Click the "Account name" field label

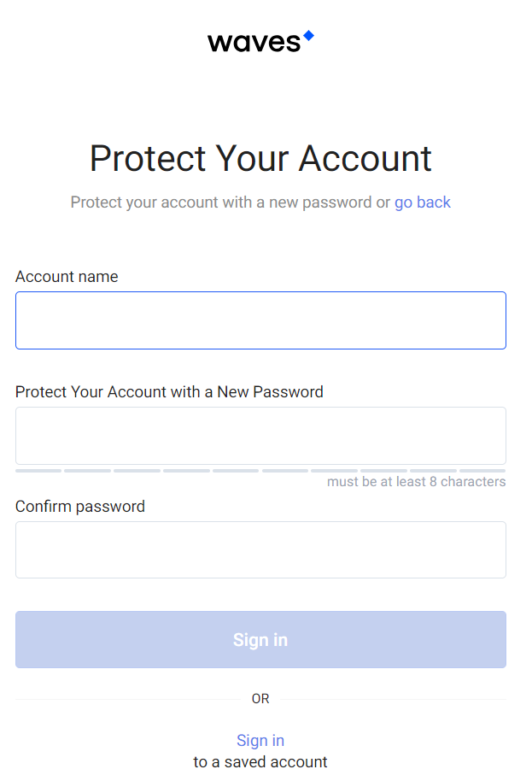coord(67,277)
